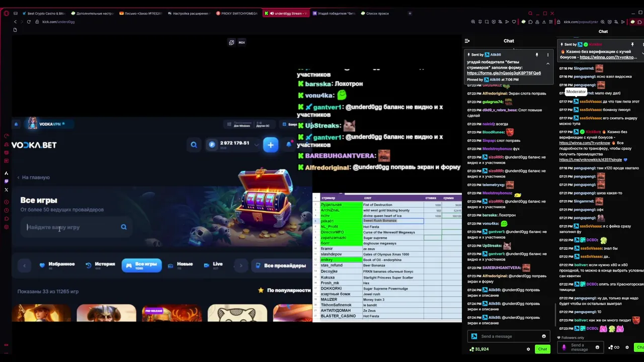
Task: Click the right arrow of category carousel
Action: [x=240, y=265]
